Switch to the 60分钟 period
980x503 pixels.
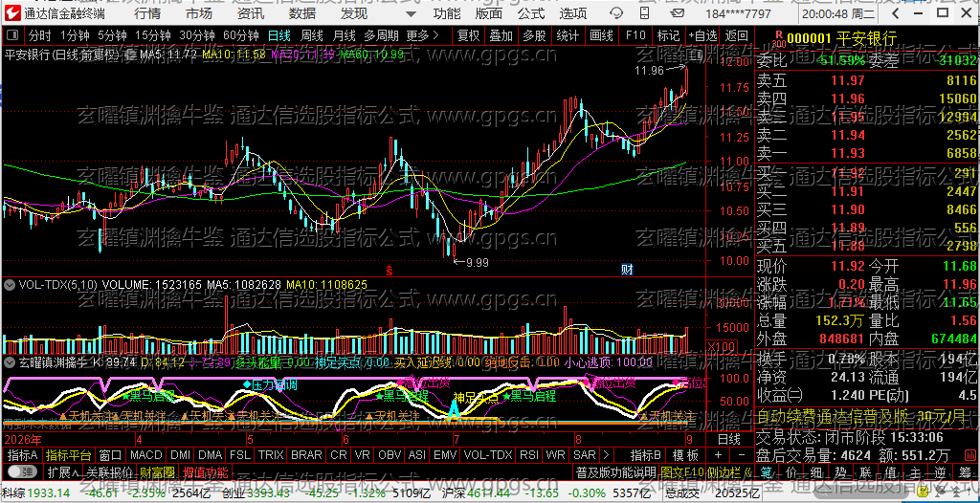241,35
